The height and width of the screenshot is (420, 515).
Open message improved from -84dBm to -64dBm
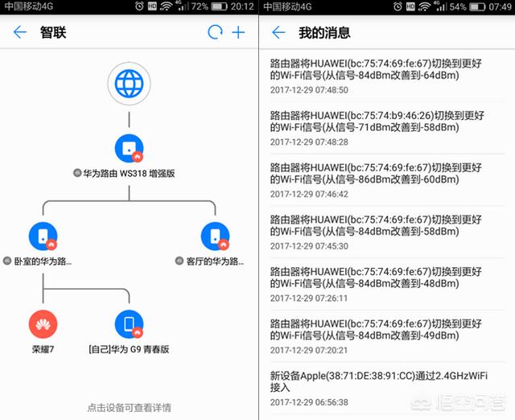pyautogui.click(x=387, y=76)
